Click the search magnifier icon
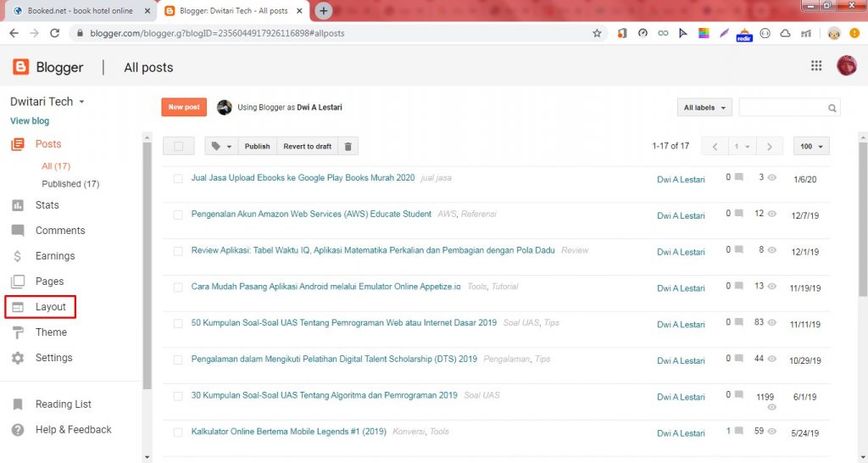 832,108
